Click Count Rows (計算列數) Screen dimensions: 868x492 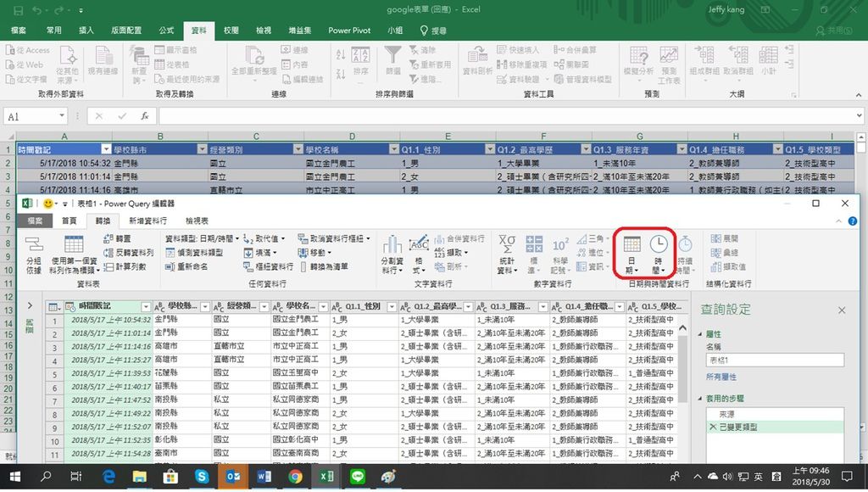click(125, 266)
